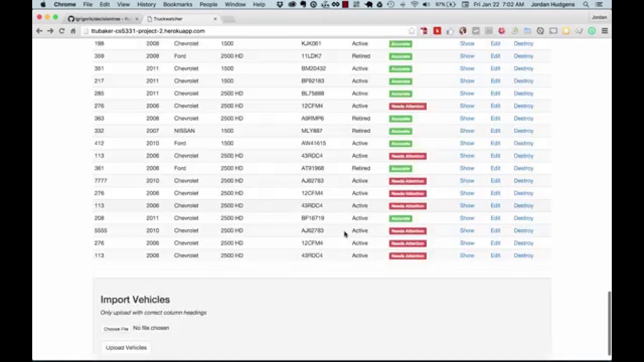Switch to the GitHub decisiontree tab
This screenshot has height=362, width=644.
coord(102,19)
